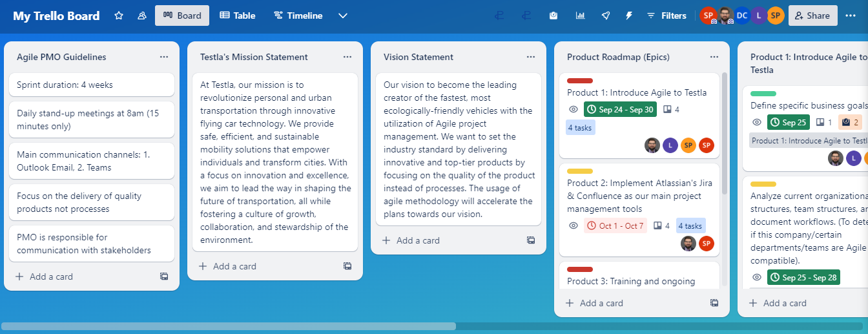This screenshot has width=868, height=334.
Task: Click the red SP member avatar
Action: (708, 16)
